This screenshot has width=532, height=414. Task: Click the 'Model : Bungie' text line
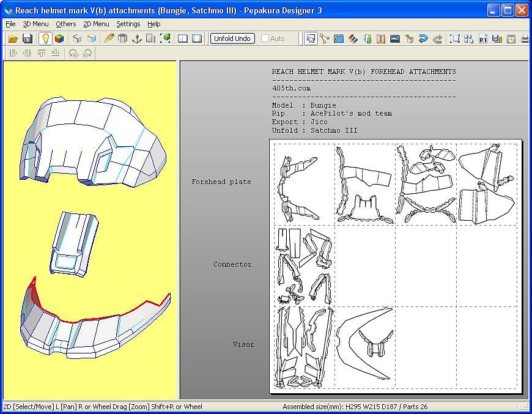(x=304, y=106)
